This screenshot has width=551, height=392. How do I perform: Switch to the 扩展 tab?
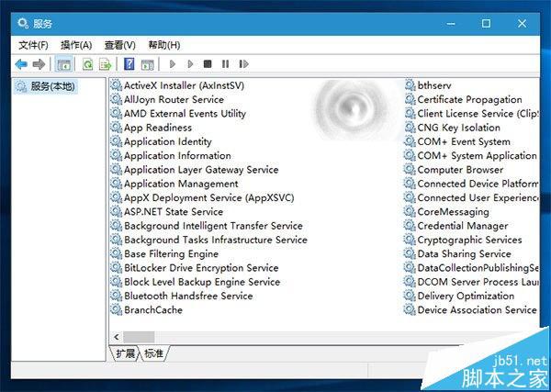click(x=125, y=353)
